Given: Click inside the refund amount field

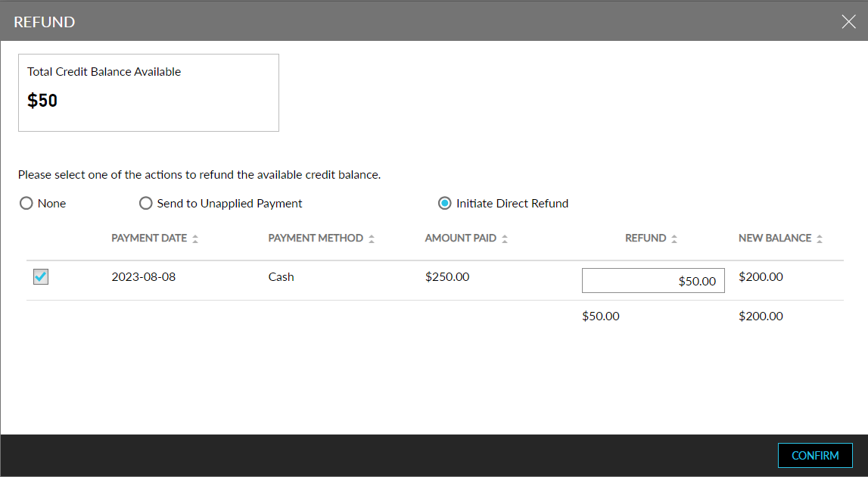Looking at the screenshot, I should click(653, 280).
